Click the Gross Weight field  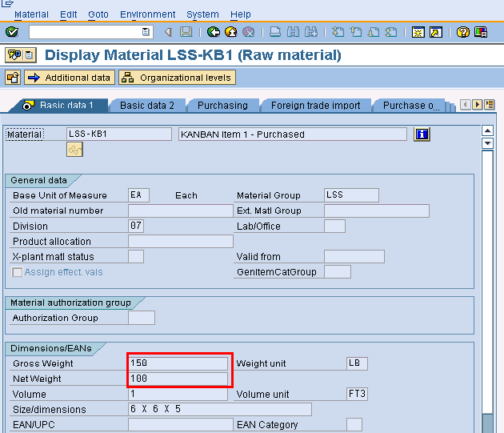tap(178, 363)
